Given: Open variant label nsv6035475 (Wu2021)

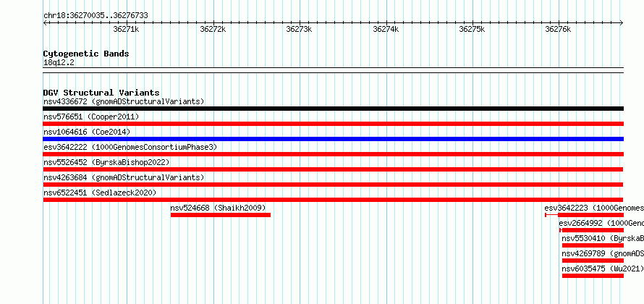Looking at the screenshot, I should coord(603,269).
